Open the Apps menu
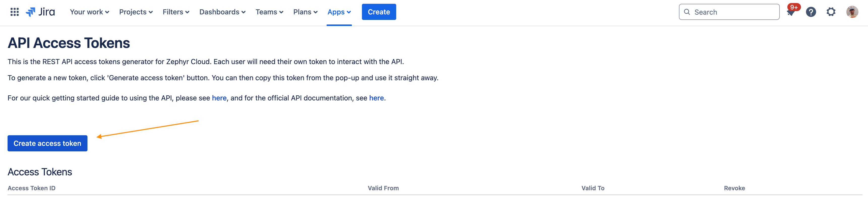 click(339, 12)
